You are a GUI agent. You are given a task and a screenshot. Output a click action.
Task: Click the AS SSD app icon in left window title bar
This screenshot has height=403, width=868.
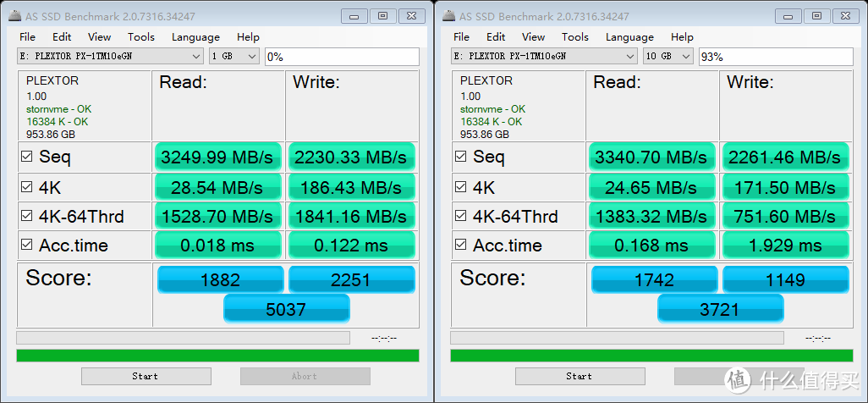pos(15,16)
